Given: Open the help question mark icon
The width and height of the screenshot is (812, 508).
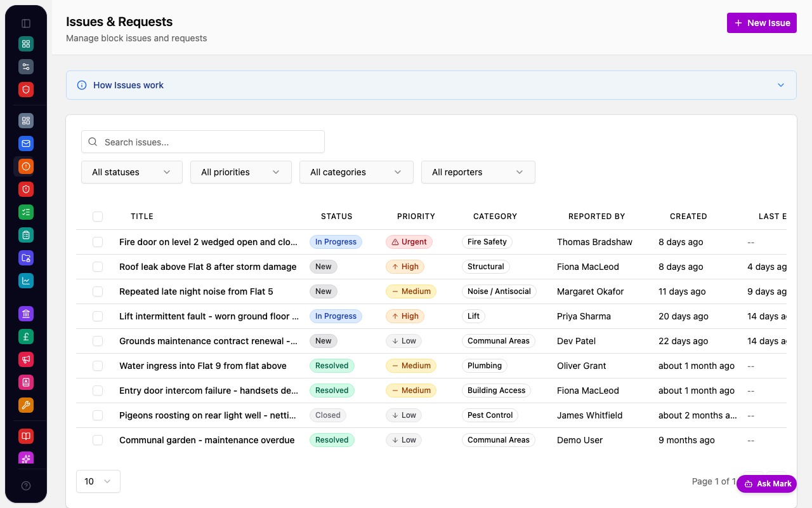Looking at the screenshot, I should tap(26, 486).
